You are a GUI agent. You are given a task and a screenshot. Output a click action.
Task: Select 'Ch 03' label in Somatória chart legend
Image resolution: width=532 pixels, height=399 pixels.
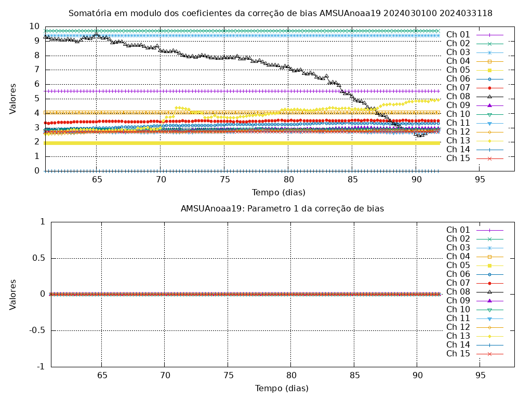click(x=458, y=52)
